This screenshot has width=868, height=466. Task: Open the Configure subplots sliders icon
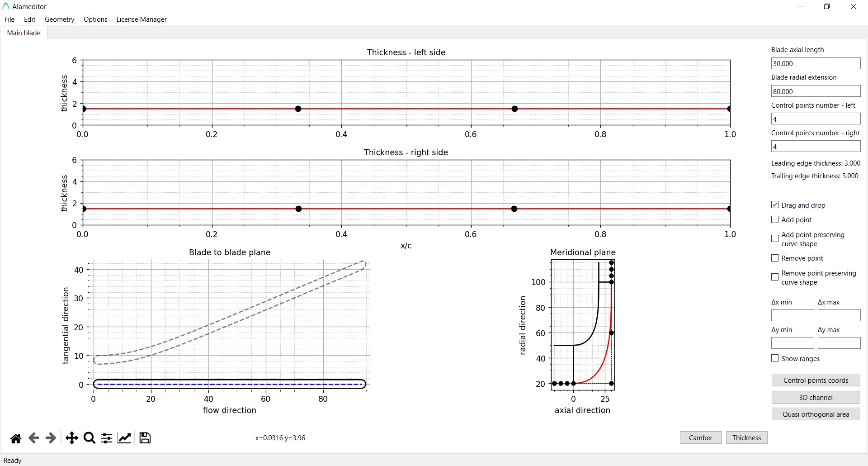click(x=107, y=438)
